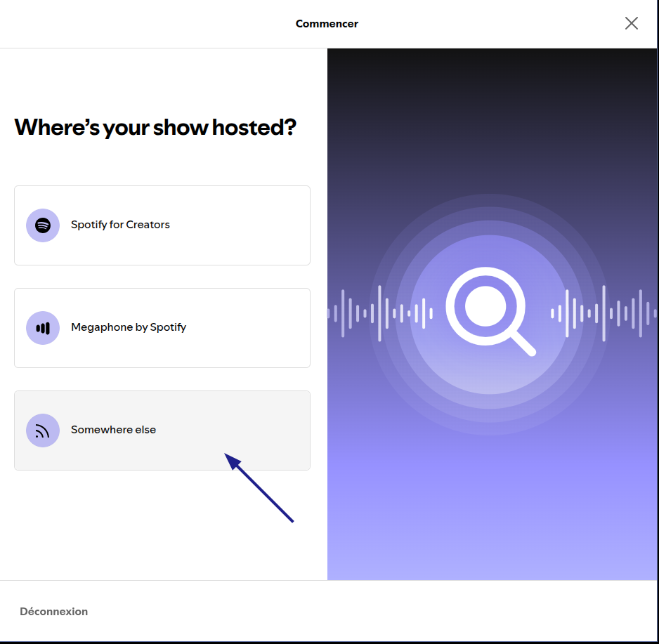Click the Spotify logo icon
The height and width of the screenshot is (644, 659).
(43, 225)
